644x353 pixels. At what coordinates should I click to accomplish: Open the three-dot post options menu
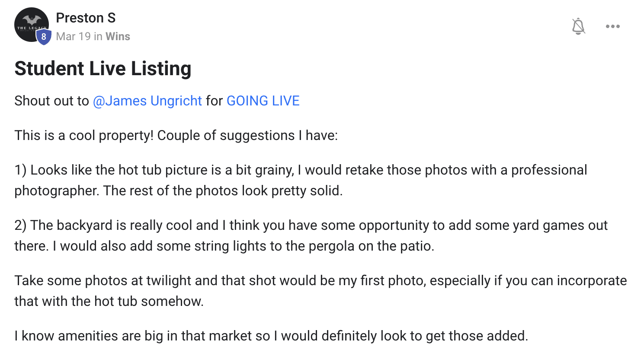(x=613, y=26)
